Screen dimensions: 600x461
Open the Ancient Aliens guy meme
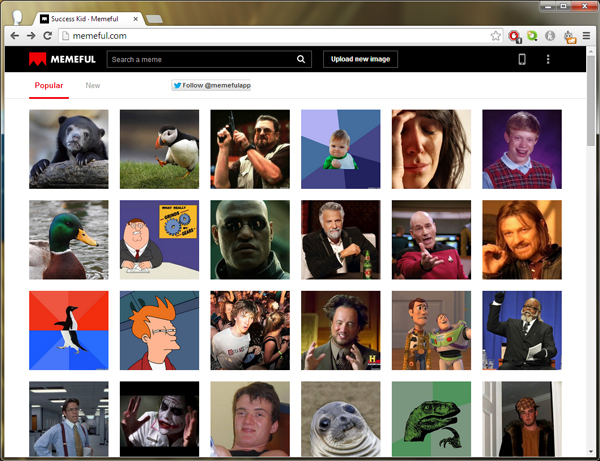341,331
